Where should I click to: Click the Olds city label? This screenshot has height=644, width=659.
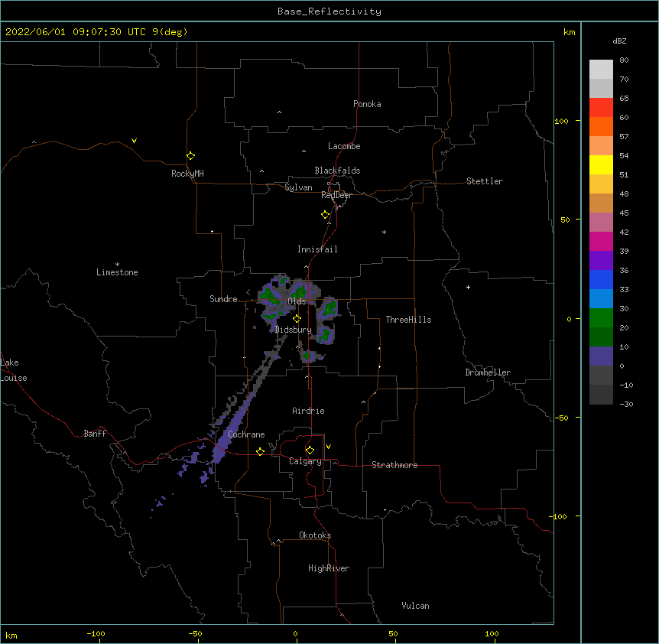click(297, 301)
